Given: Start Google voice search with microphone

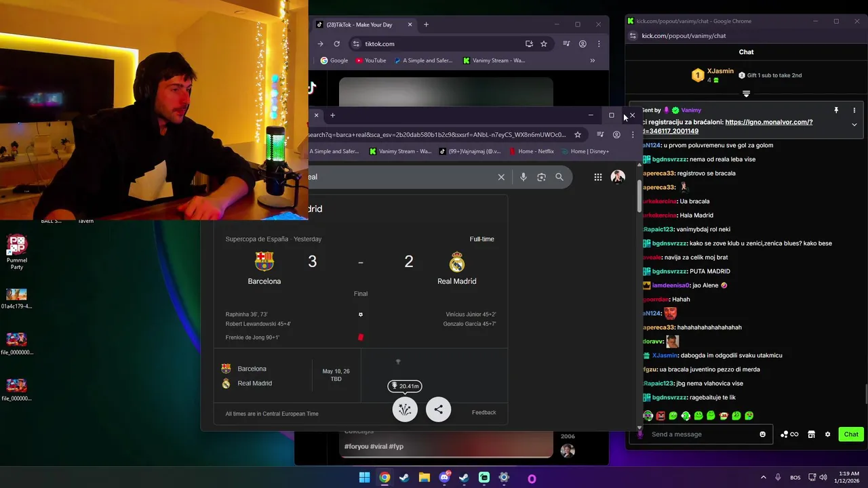Looking at the screenshot, I should [523, 177].
